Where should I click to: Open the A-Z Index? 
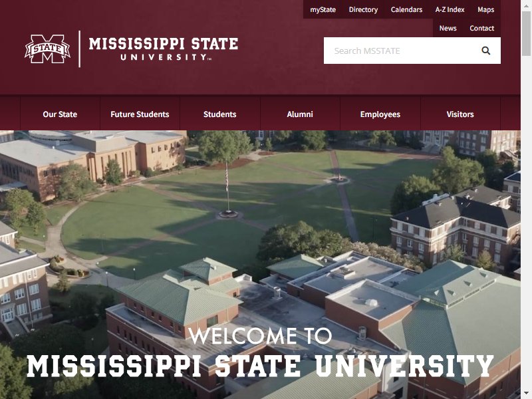(450, 9)
